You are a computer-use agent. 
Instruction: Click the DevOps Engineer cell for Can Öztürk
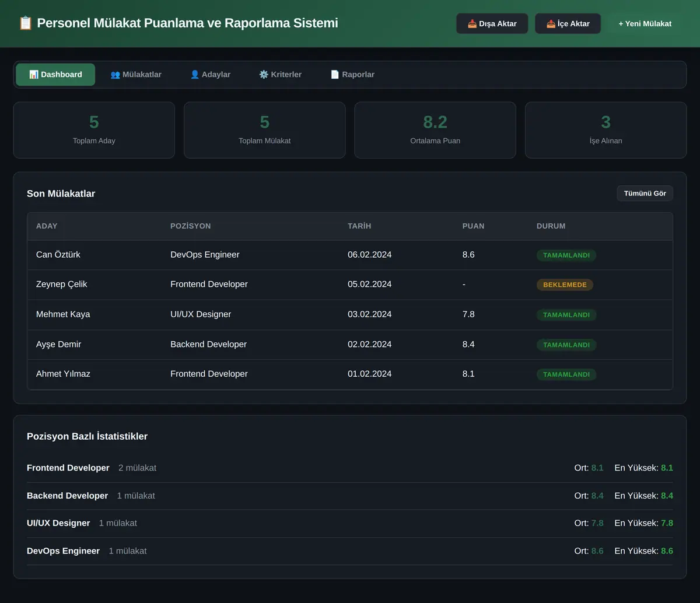point(205,255)
